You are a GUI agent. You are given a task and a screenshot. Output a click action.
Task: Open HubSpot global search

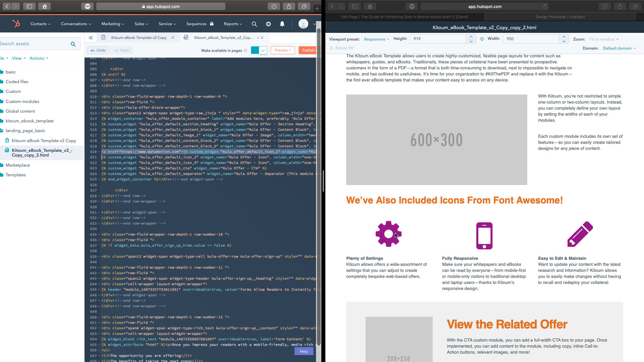pyautogui.click(x=254, y=24)
